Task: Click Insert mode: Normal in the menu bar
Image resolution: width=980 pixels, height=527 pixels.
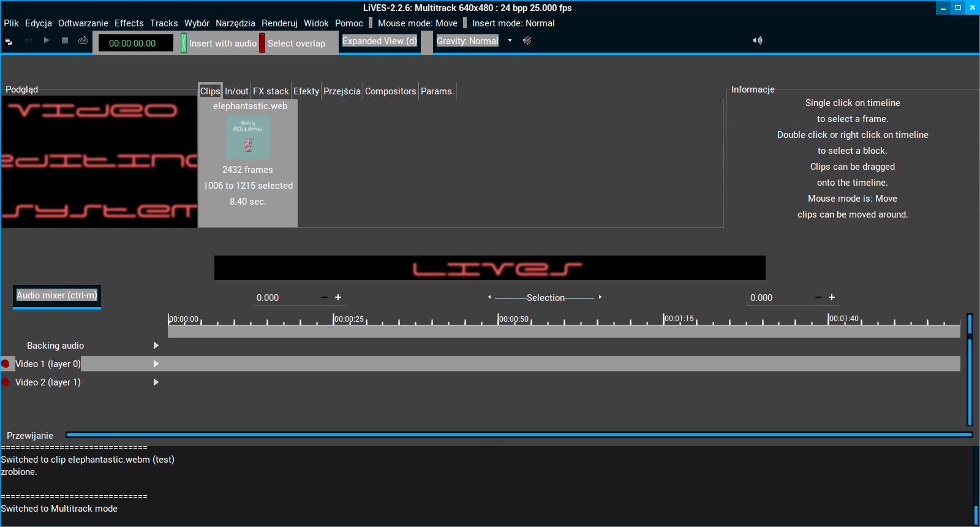Action: (x=513, y=23)
